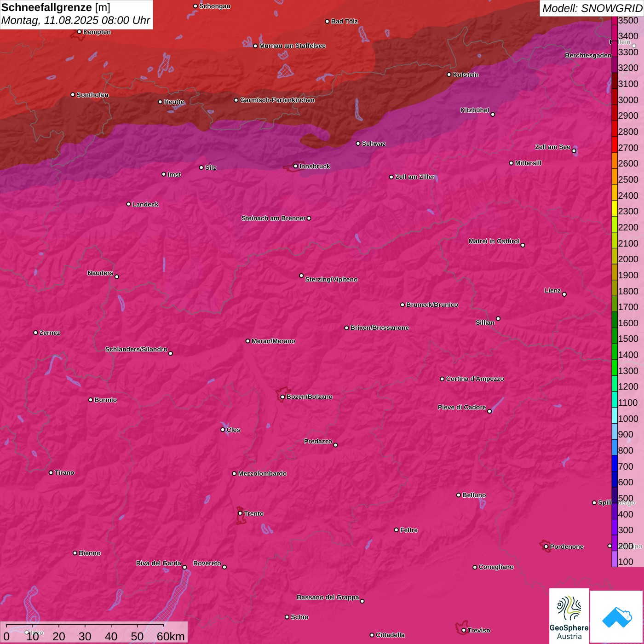Screen dimensions: 644x644
Task: Click the '60km' scale bar label
Action: [x=171, y=636]
